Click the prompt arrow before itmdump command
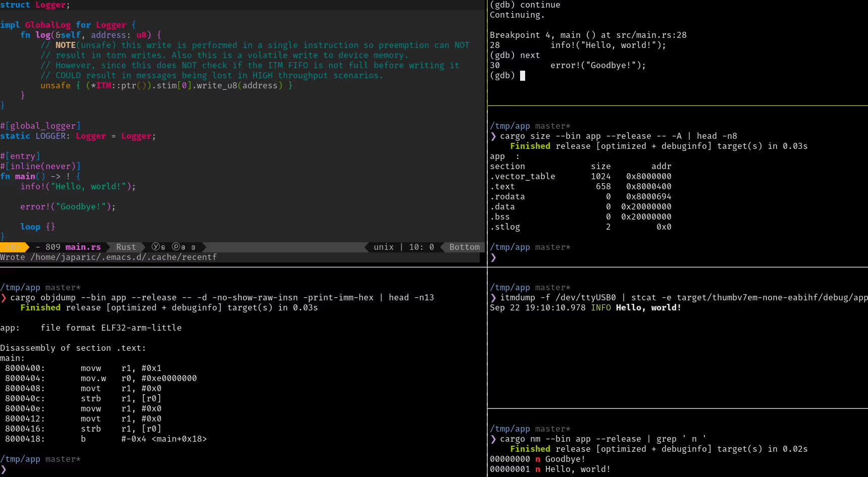 [x=493, y=297]
